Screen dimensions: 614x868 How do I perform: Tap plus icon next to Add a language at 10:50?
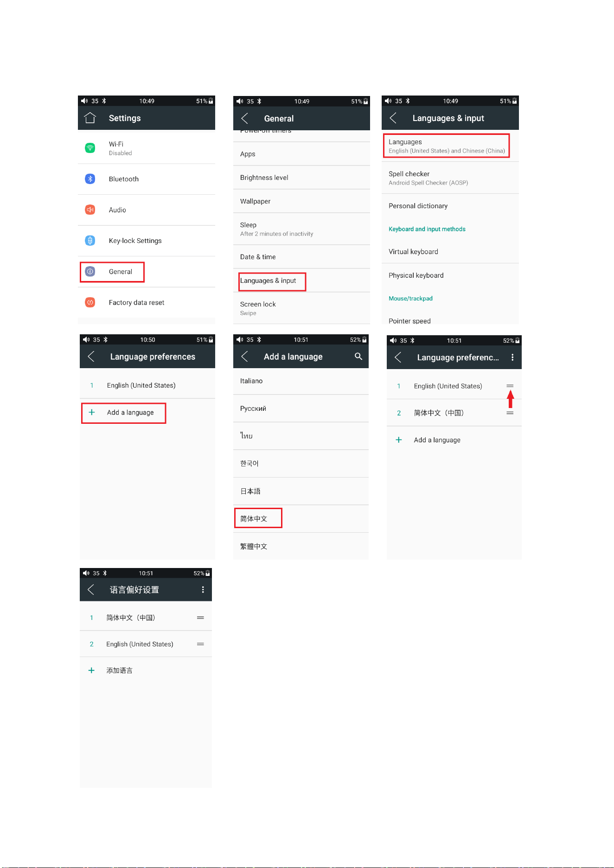(x=92, y=412)
